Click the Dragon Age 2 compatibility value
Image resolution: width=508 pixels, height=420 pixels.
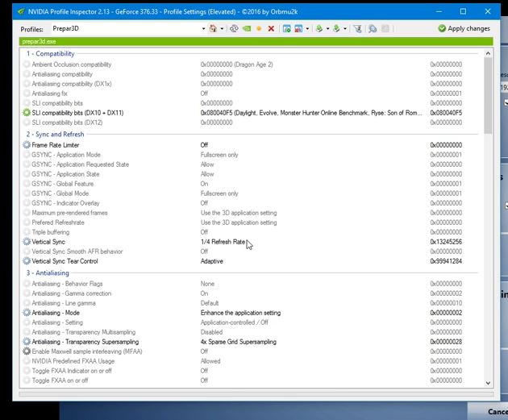tap(237, 64)
